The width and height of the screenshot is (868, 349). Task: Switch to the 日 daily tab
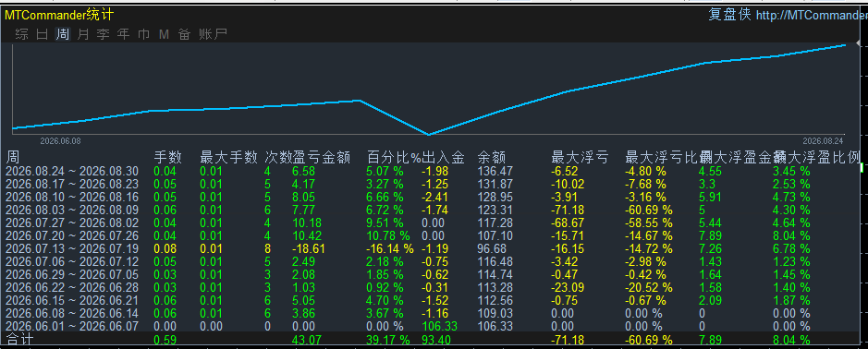43,34
